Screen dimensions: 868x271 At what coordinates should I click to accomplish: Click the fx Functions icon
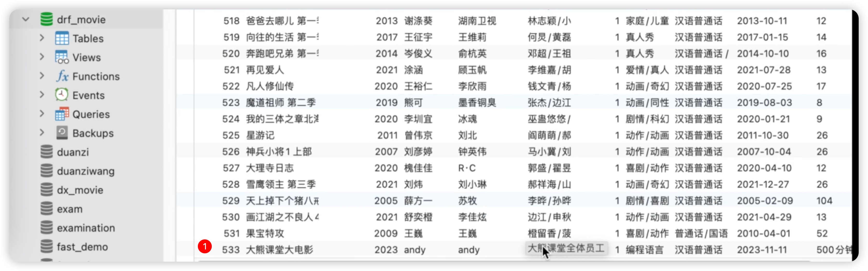coord(62,76)
